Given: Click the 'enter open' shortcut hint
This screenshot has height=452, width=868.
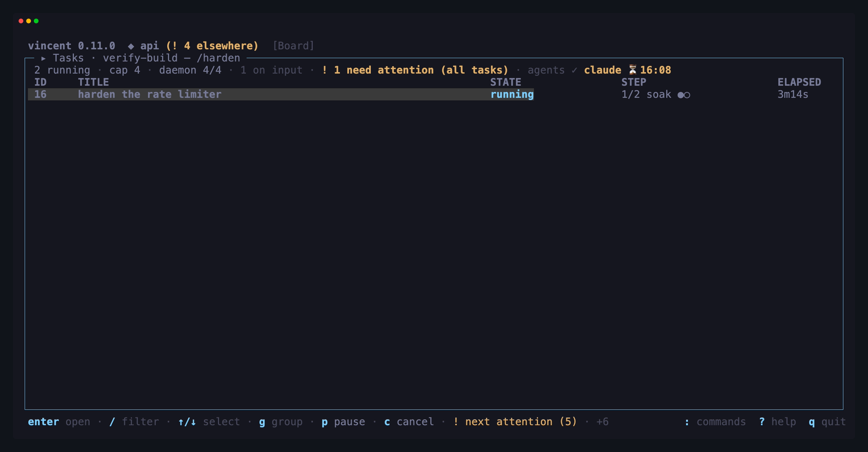Looking at the screenshot, I should tap(59, 422).
